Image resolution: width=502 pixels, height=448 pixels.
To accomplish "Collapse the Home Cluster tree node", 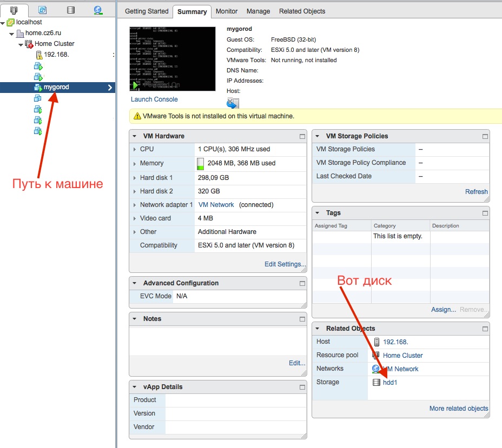I will (21, 44).
